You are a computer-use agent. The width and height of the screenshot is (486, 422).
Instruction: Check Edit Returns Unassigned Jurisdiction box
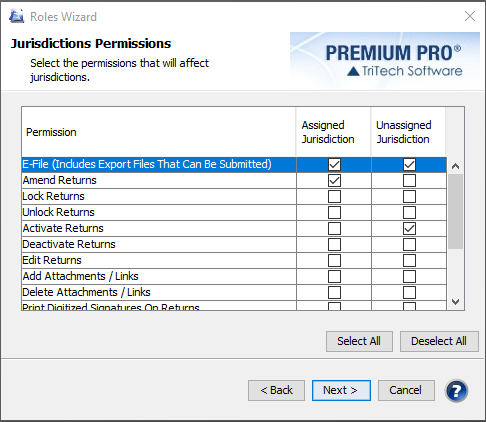click(x=409, y=260)
